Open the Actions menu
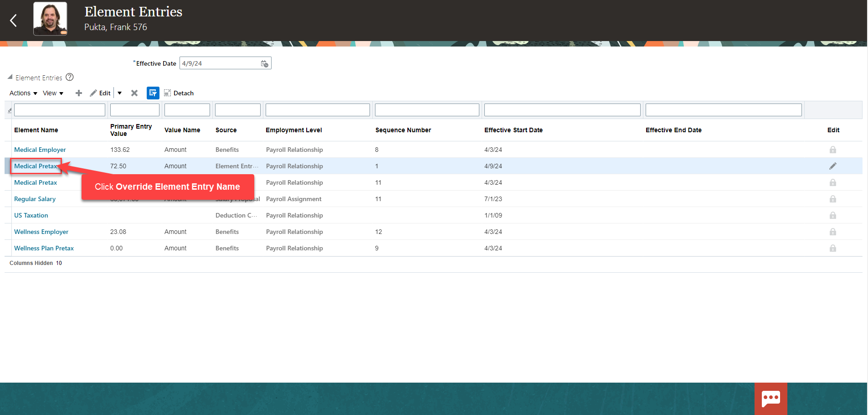Image resolution: width=868 pixels, height=415 pixels. [23, 93]
